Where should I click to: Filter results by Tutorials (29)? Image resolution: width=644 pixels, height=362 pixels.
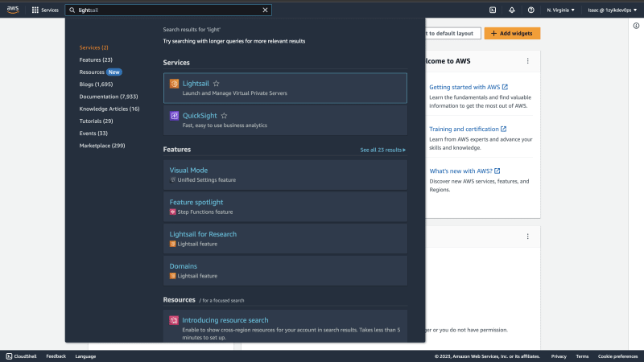[x=96, y=121]
